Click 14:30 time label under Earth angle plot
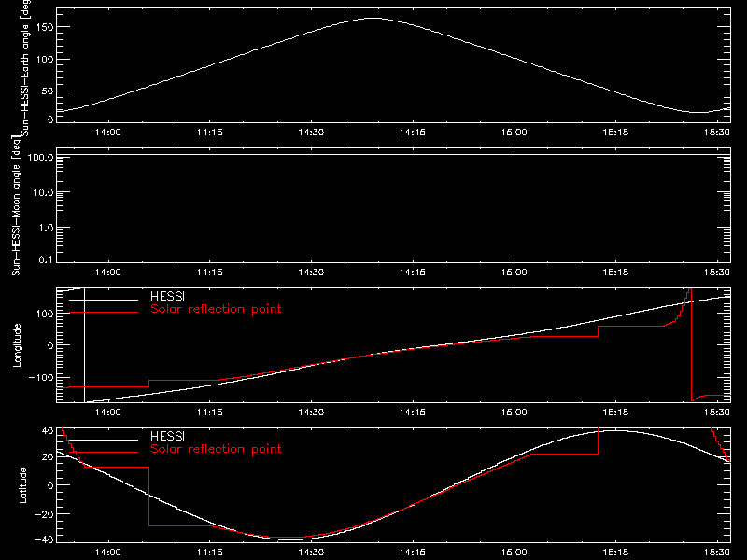This screenshot has width=747, height=560. (x=311, y=133)
